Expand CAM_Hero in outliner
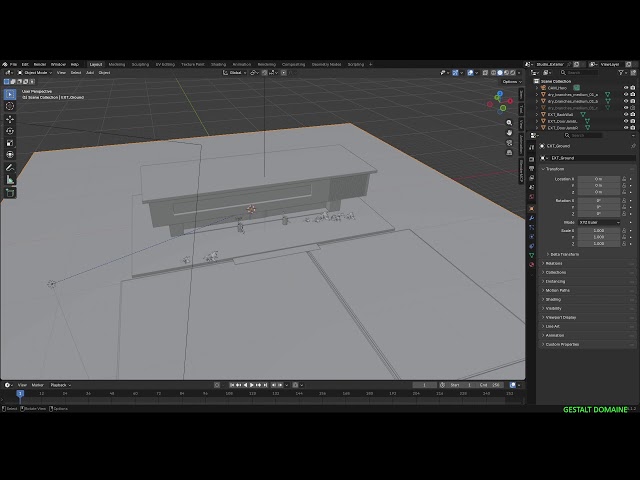The width and height of the screenshot is (640, 480). coord(537,88)
